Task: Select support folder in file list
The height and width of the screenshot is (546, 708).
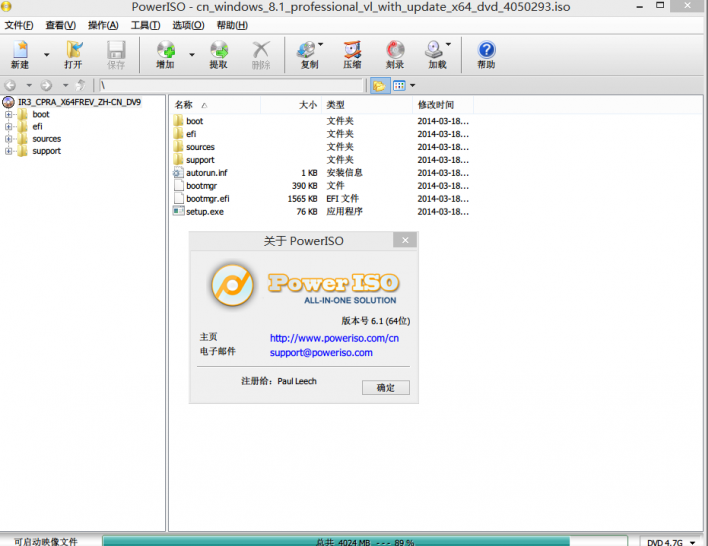Action: click(200, 160)
